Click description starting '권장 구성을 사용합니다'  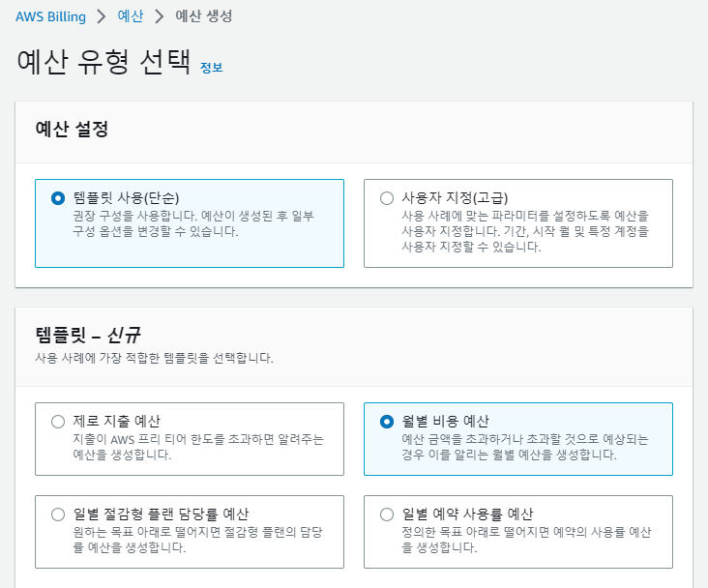coord(193,223)
